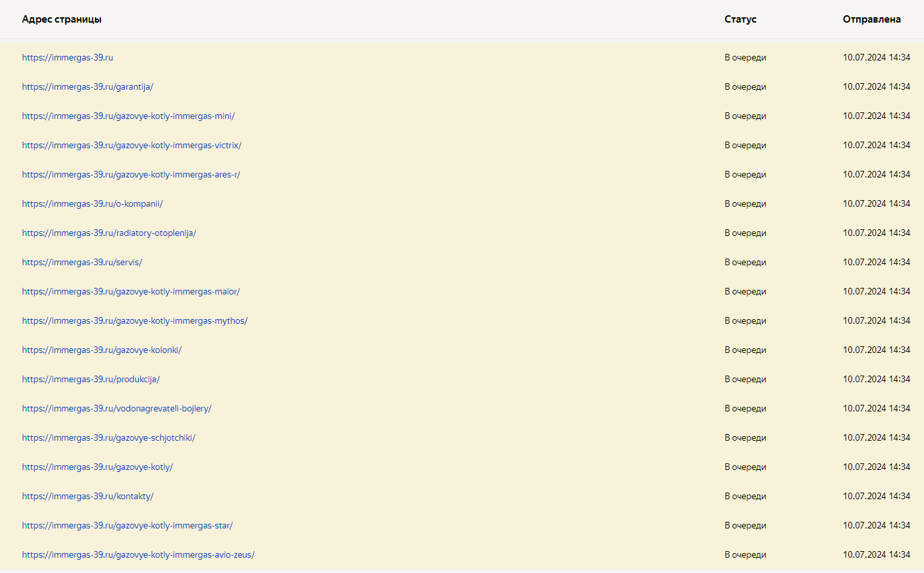Click sent date in the immergas-mini row
924x573 pixels.
tap(877, 116)
